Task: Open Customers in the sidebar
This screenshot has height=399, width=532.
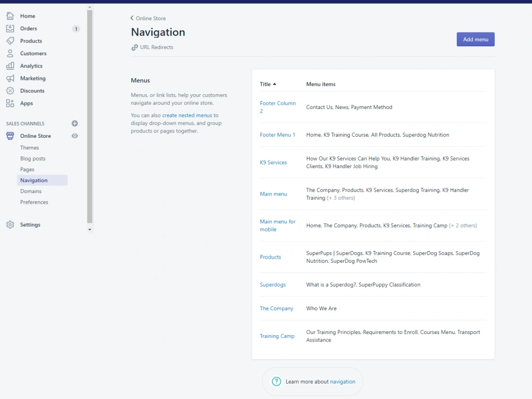Action: (x=33, y=53)
